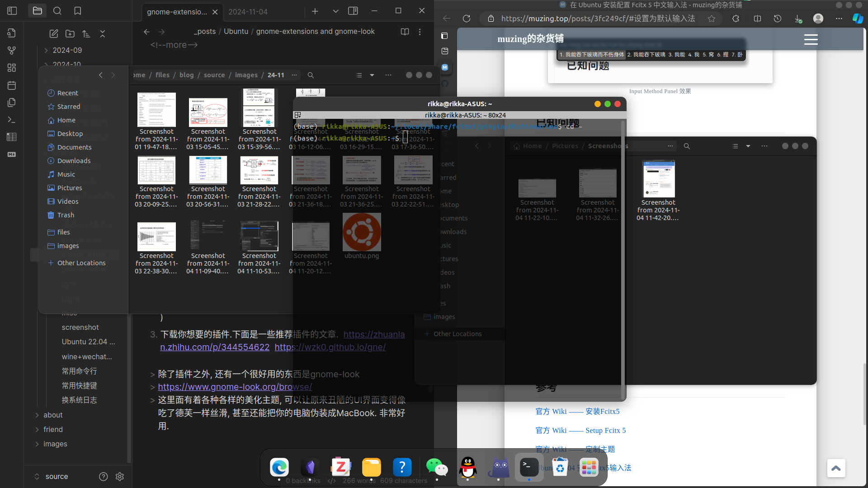Expand the 2024-09 folder

pos(45,50)
